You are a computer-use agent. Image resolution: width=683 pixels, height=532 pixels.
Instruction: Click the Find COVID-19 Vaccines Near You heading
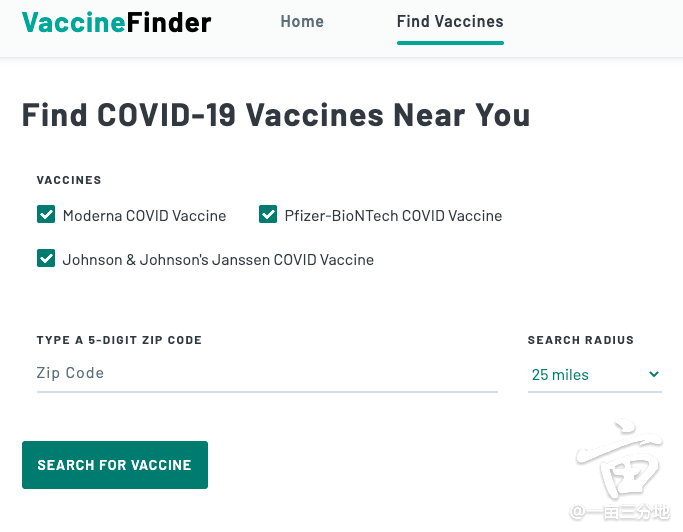(276, 115)
